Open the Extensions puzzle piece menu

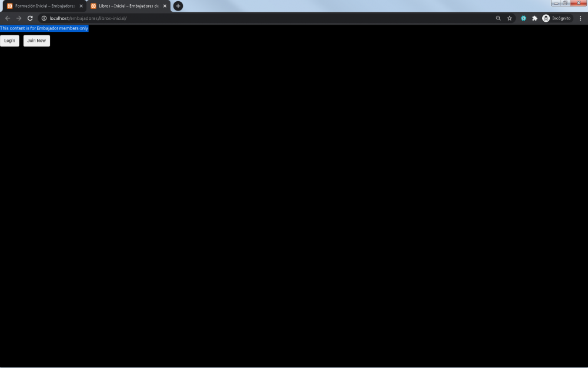tap(534, 18)
